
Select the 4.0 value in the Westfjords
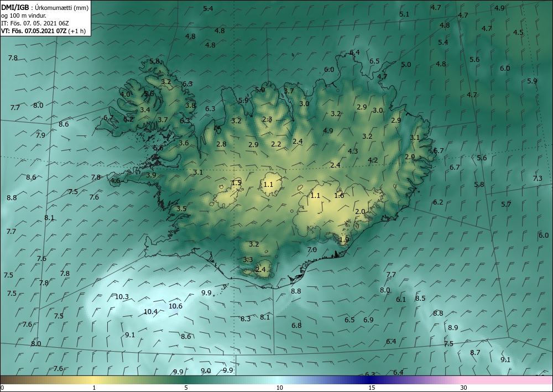pyautogui.click(x=125, y=94)
